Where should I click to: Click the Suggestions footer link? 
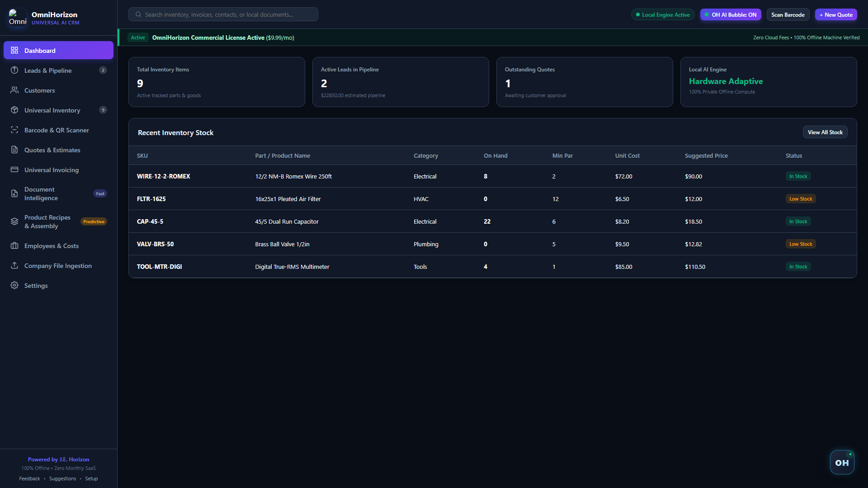(62, 479)
